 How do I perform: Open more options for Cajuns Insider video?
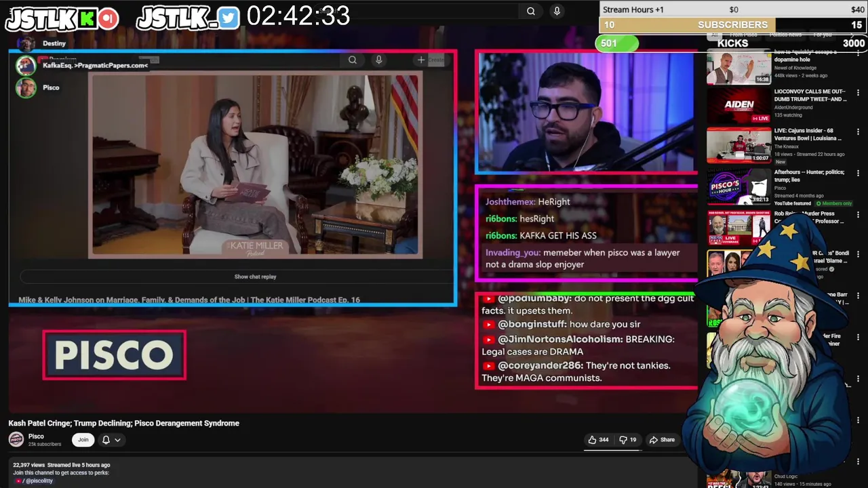858,132
